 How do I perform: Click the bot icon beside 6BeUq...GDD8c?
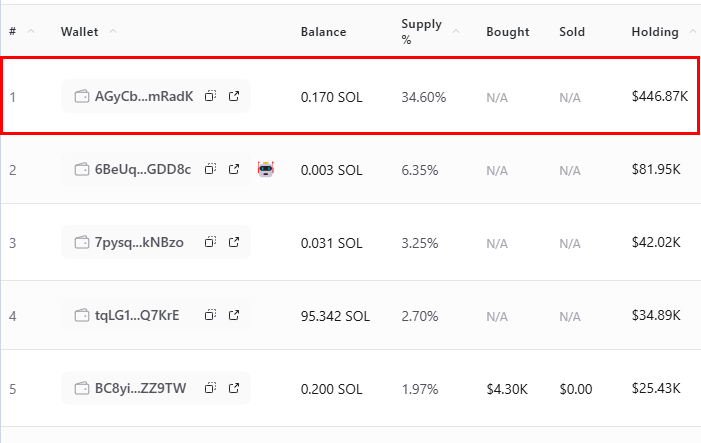(x=266, y=169)
